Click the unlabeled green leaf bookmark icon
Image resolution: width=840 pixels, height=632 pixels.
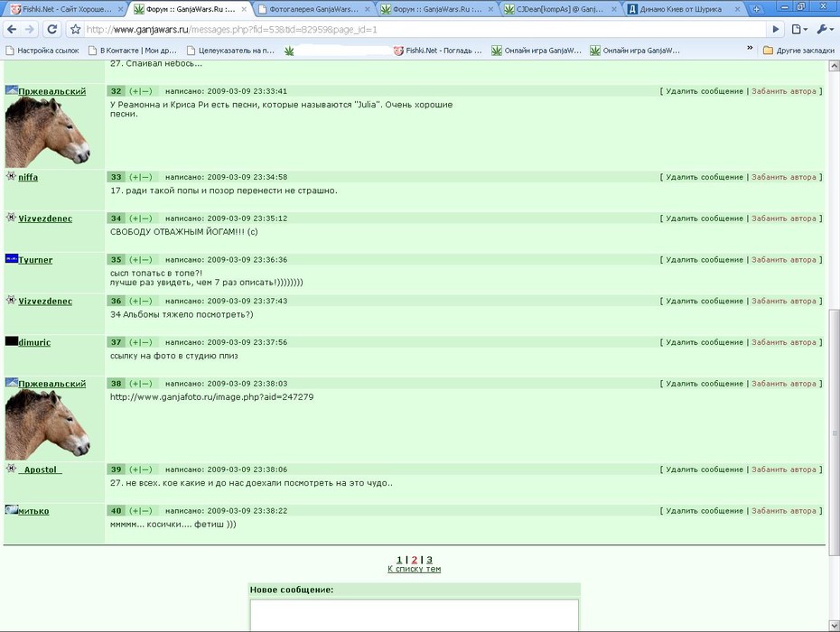click(289, 51)
